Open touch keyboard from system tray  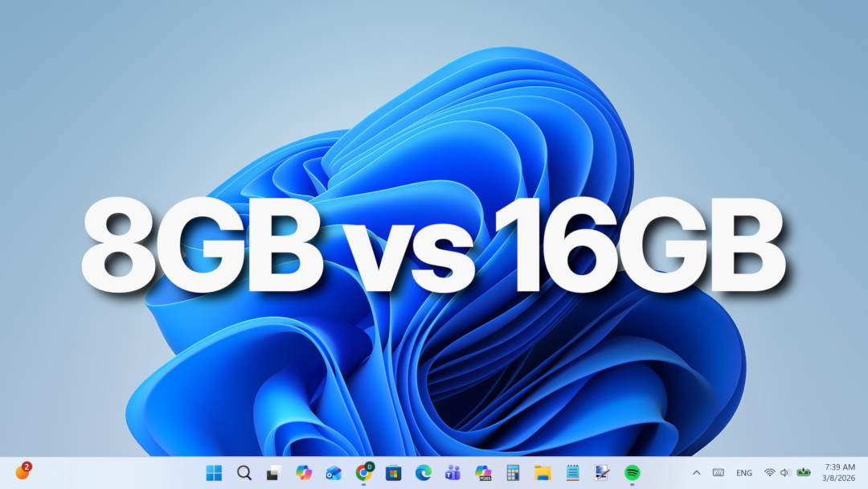pos(718,473)
